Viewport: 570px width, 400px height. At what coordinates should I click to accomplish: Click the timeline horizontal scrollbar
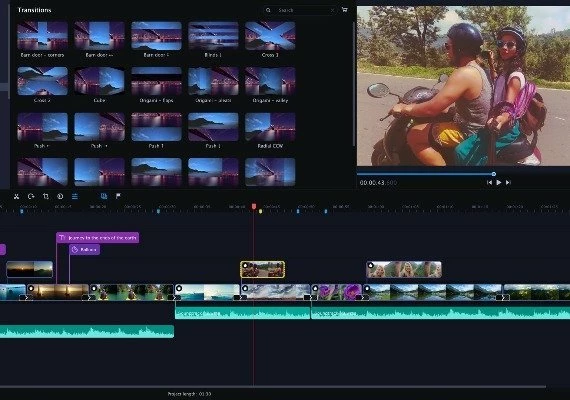273,387
